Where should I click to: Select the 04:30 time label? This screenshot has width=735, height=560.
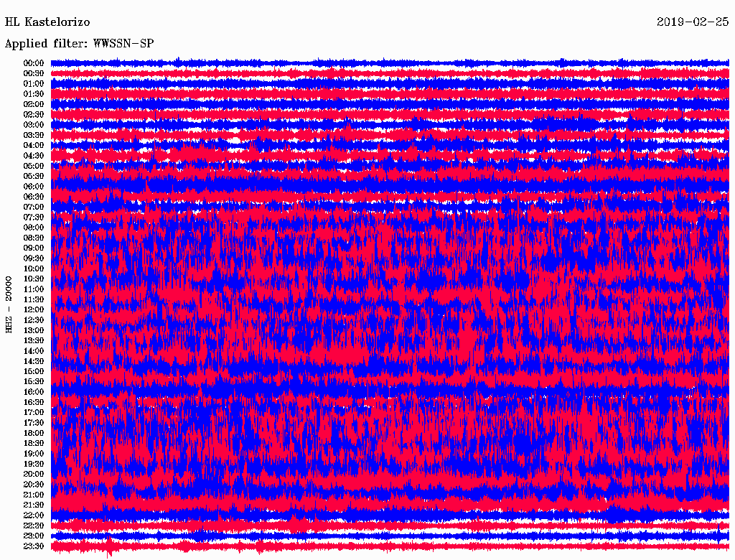point(34,156)
